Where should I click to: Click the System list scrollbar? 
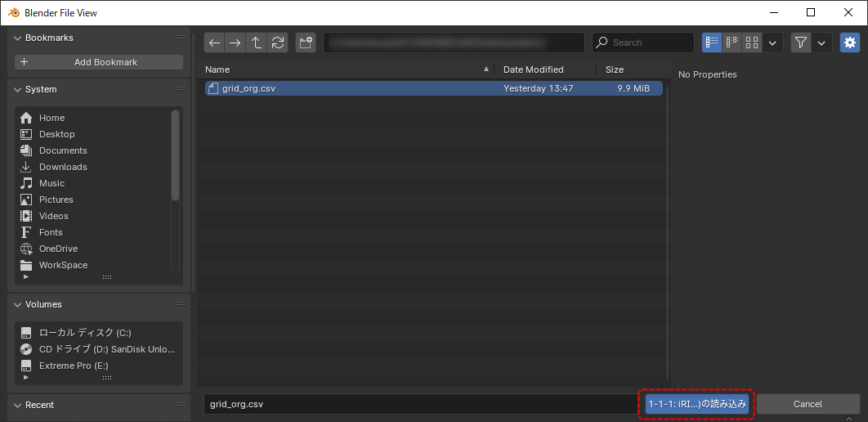pyautogui.click(x=175, y=155)
